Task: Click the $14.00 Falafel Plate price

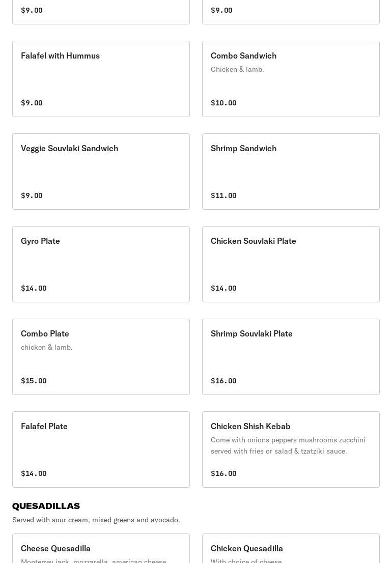Action: coord(34,473)
